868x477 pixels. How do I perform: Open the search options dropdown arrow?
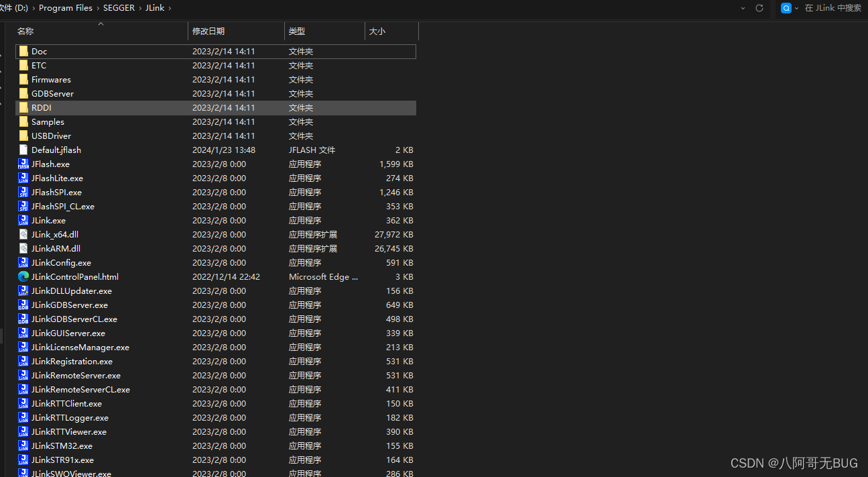pyautogui.click(x=796, y=8)
